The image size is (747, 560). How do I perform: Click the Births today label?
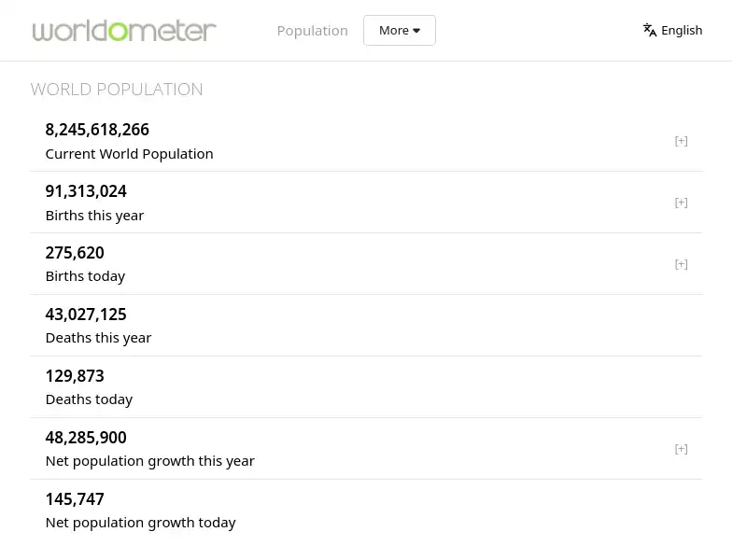[x=85, y=275]
